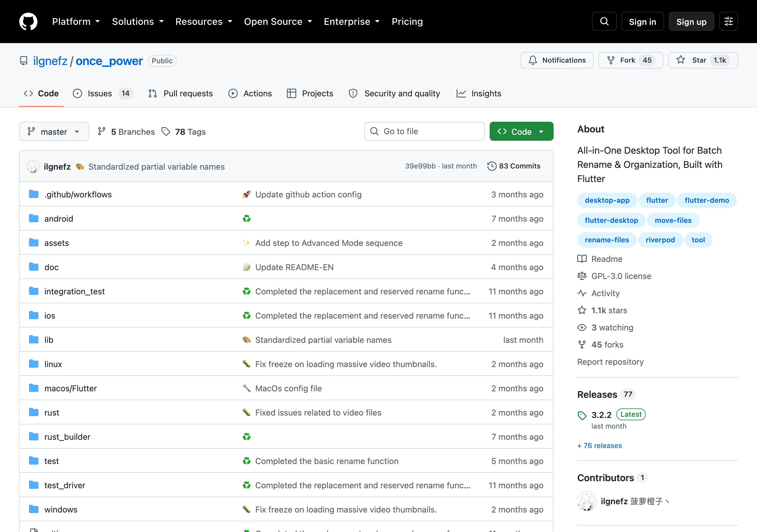Click the repository icon before ilgnefz
This screenshot has width=757, height=532.
pyautogui.click(x=24, y=61)
